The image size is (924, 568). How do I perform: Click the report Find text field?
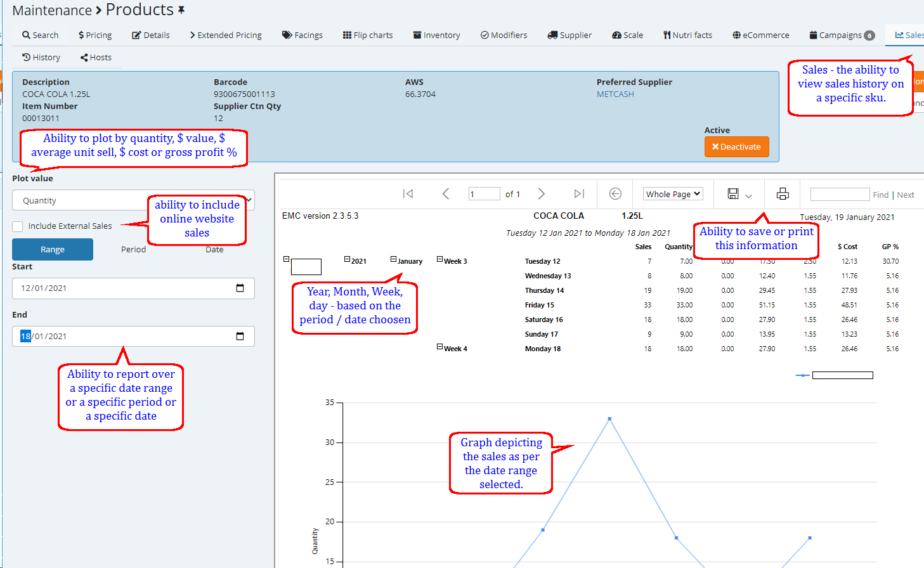[840, 194]
